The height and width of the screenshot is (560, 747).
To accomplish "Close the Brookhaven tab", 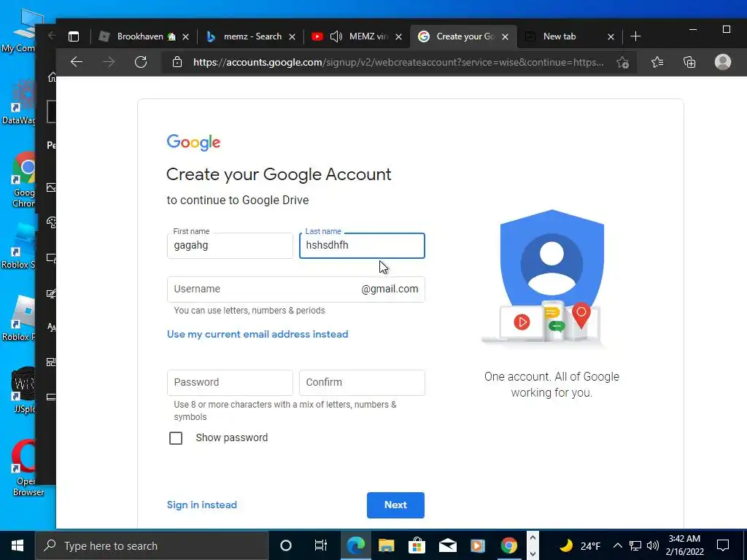I will coord(186,36).
